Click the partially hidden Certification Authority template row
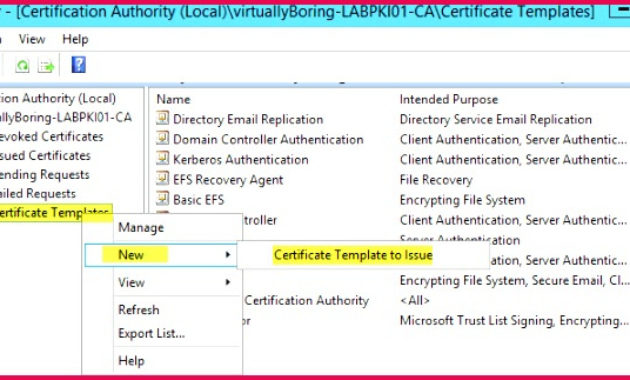Viewport: 630px width, 380px height. click(x=307, y=300)
